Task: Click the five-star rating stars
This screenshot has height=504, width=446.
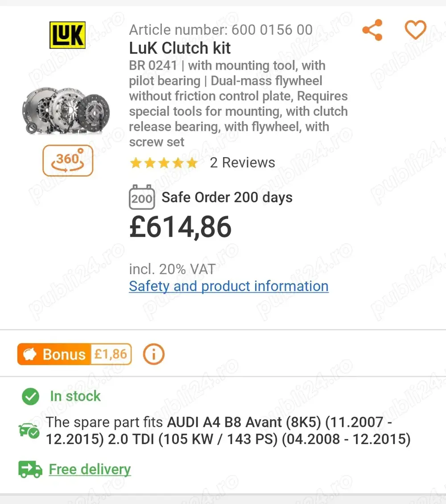Action: point(163,163)
